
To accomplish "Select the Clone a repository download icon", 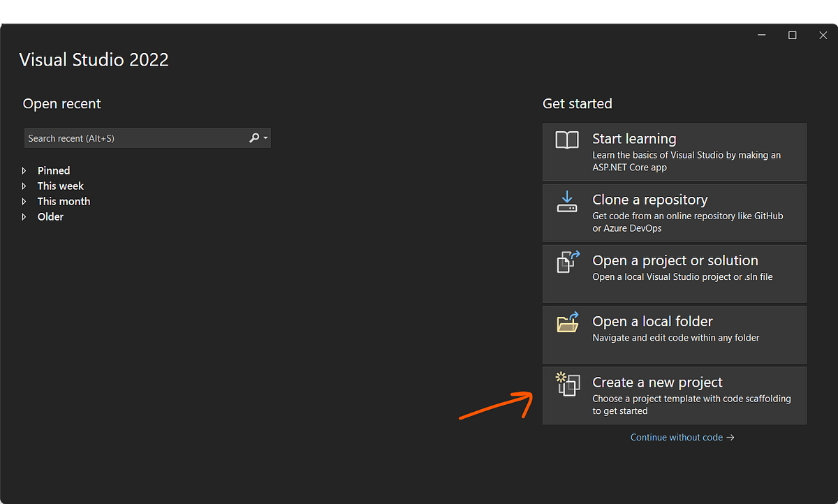I will click(568, 201).
